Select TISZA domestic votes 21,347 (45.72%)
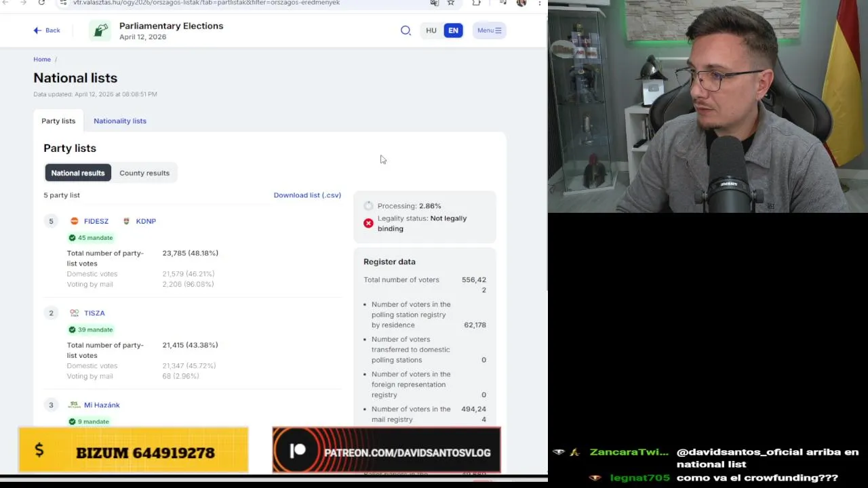Image resolution: width=868 pixels, height=488 pixels. point(189,366)
